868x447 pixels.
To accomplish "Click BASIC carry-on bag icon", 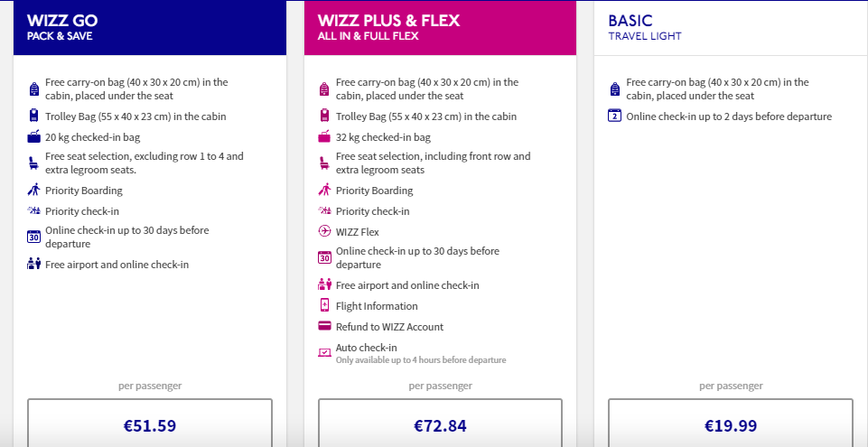I will point(615,88).
